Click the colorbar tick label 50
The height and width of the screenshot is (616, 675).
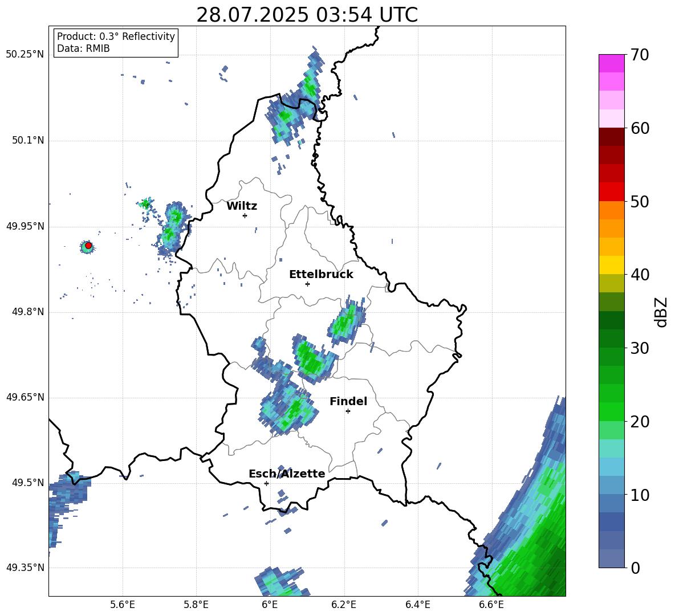tap(640, 201)
